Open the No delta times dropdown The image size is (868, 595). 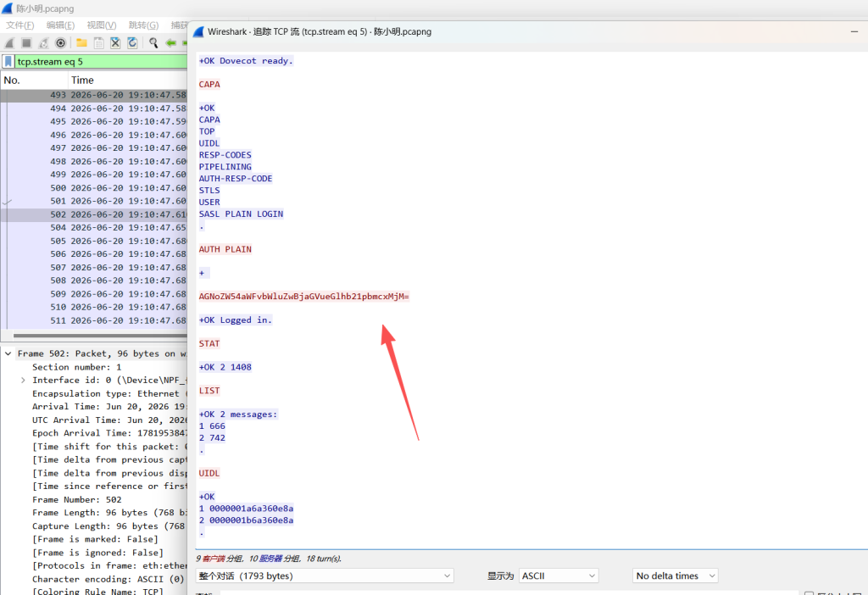675,576
